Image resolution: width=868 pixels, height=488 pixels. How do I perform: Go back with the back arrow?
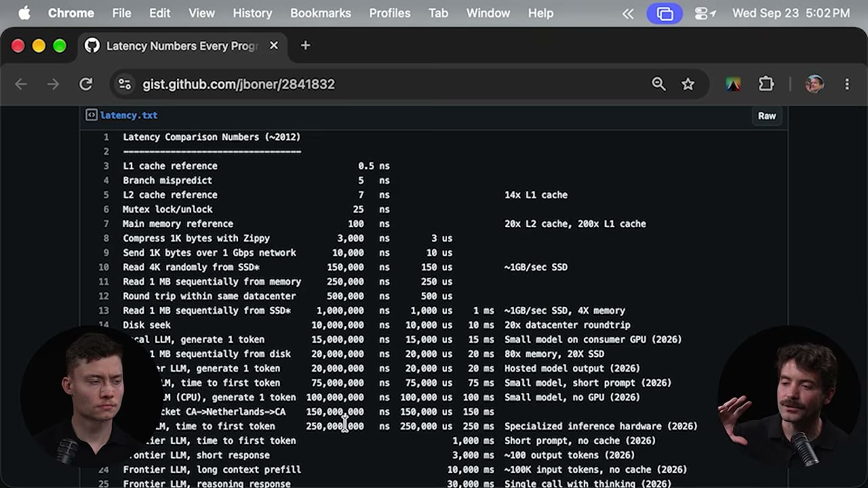point(21,84)
